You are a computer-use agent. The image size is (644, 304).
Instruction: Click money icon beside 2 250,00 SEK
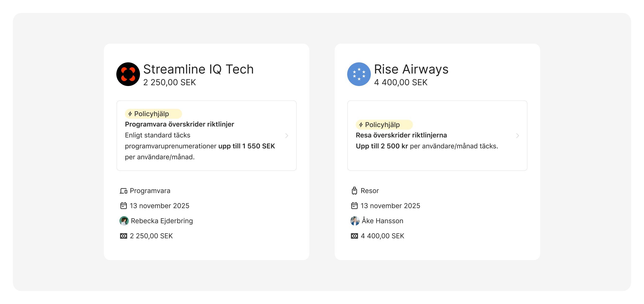tap(123, 236)
